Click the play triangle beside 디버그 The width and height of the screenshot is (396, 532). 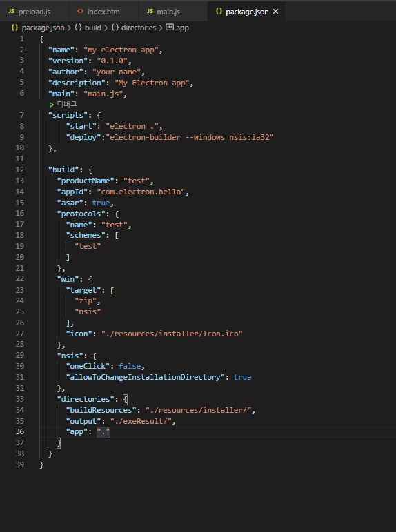point(52,105)
